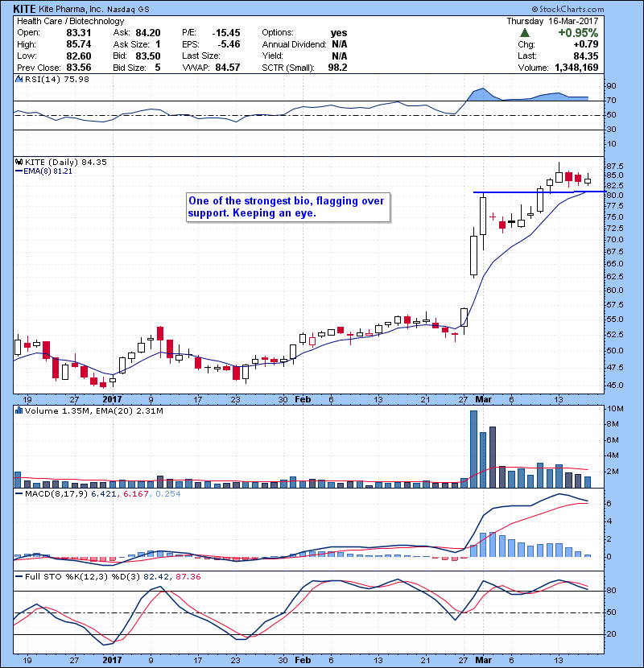Image resolution: width=644 pixels, height=668 pixels.
Task: Click the RSI(14) indicator panel icon
Action: pos(19,79)
